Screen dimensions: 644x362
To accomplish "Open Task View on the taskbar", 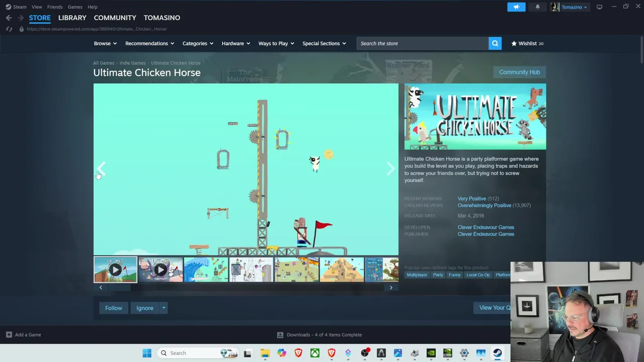I will [x=247, y=353].
